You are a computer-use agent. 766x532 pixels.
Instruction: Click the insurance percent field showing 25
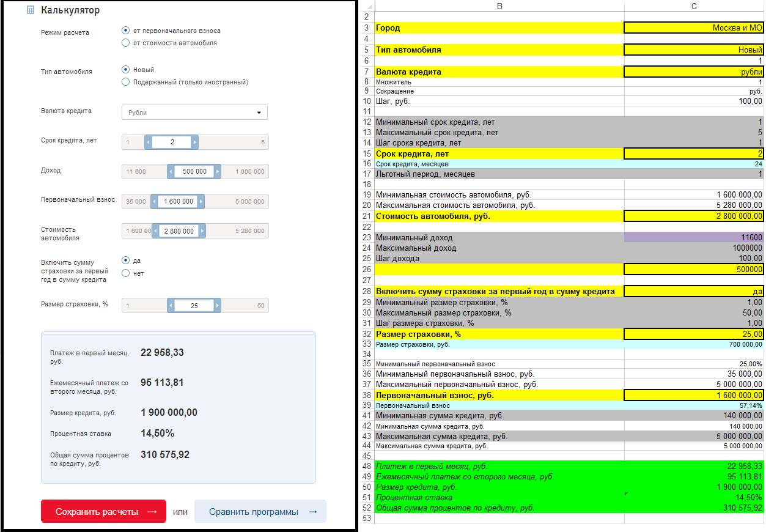(194, 306)
